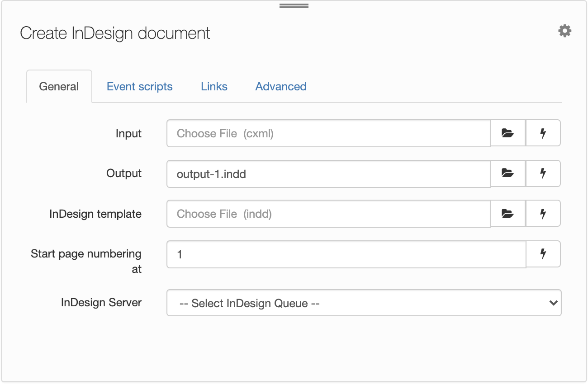Click lightning bolt icon for Input row
This screenshot has width=588, height=384.
pos(543,133)
